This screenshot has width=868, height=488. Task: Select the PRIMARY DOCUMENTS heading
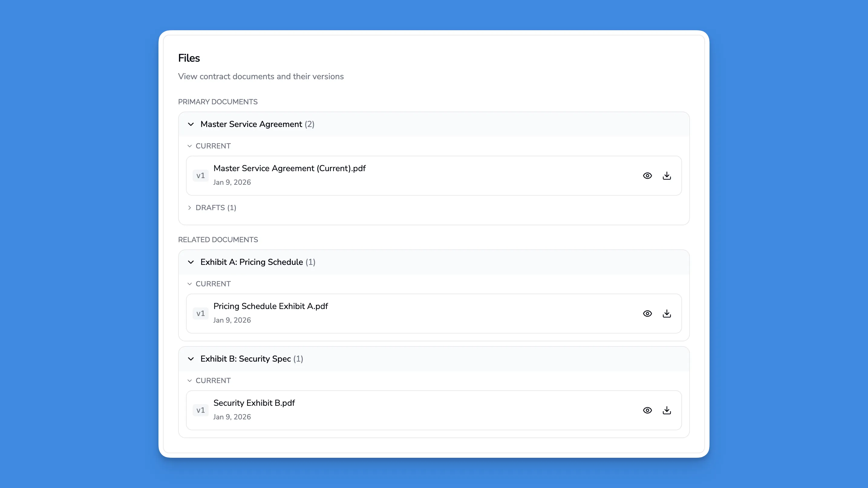point(218,102)
